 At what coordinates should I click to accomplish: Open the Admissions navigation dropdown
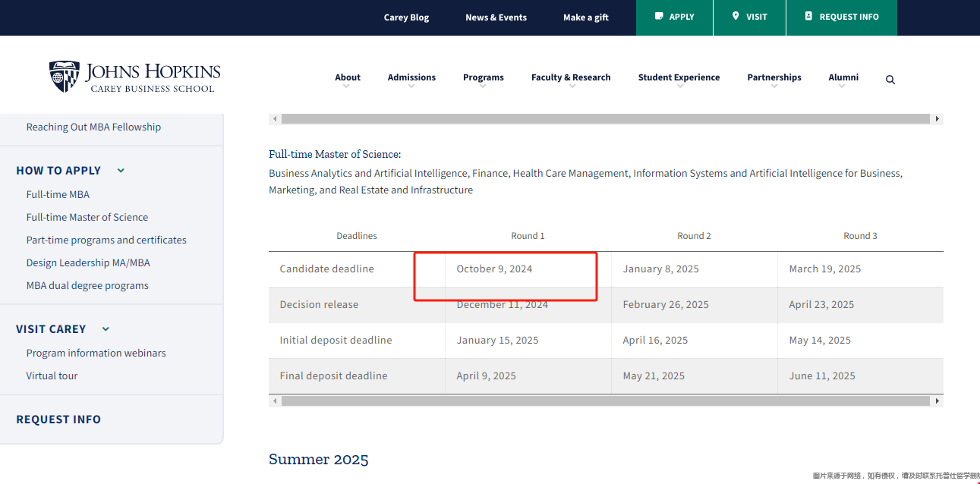click(x=411, y=77)
